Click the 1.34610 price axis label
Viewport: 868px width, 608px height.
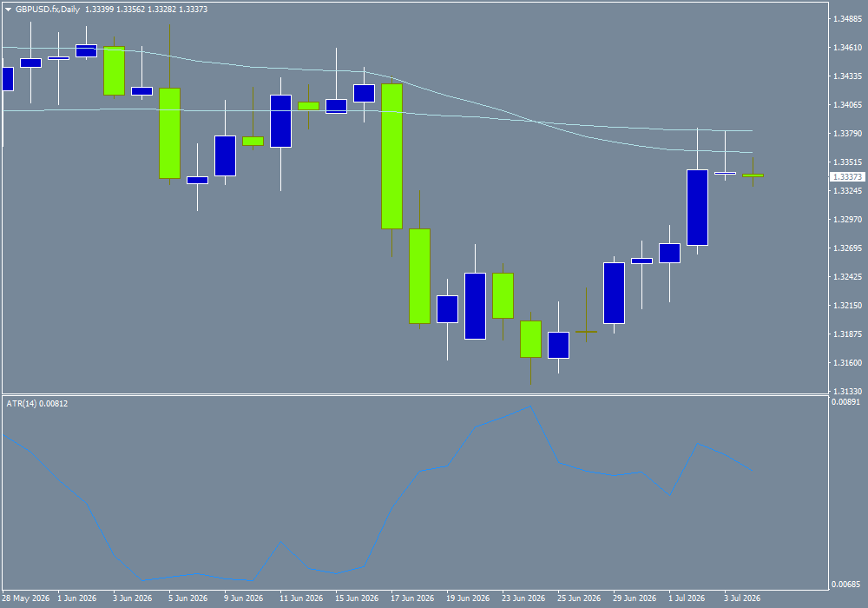coord(847,48)
